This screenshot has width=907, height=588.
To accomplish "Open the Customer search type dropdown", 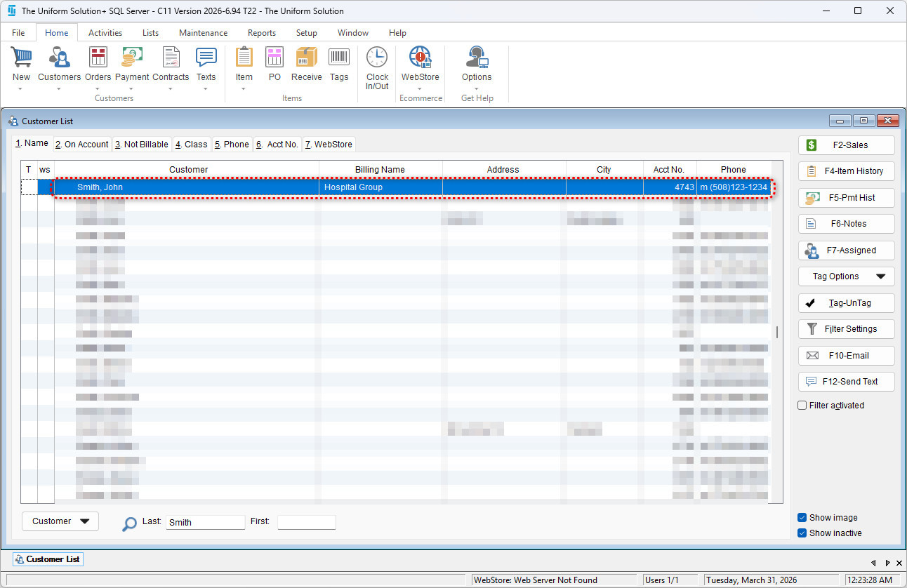I will (60, 521).
